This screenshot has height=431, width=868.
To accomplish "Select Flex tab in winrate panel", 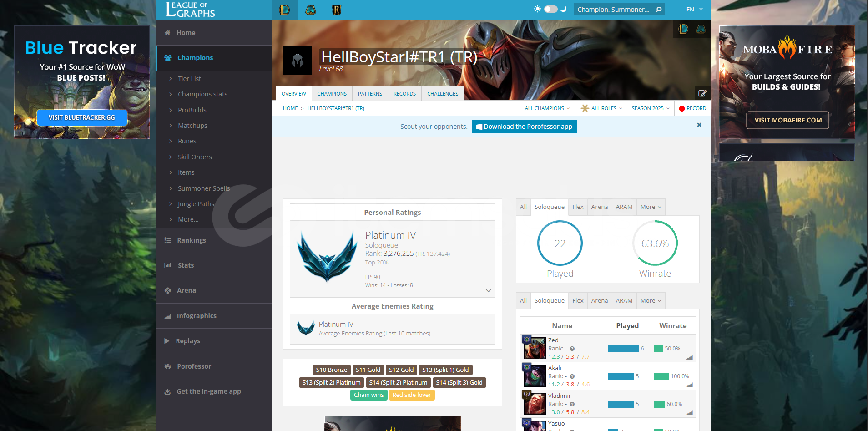I will point(578,207).
